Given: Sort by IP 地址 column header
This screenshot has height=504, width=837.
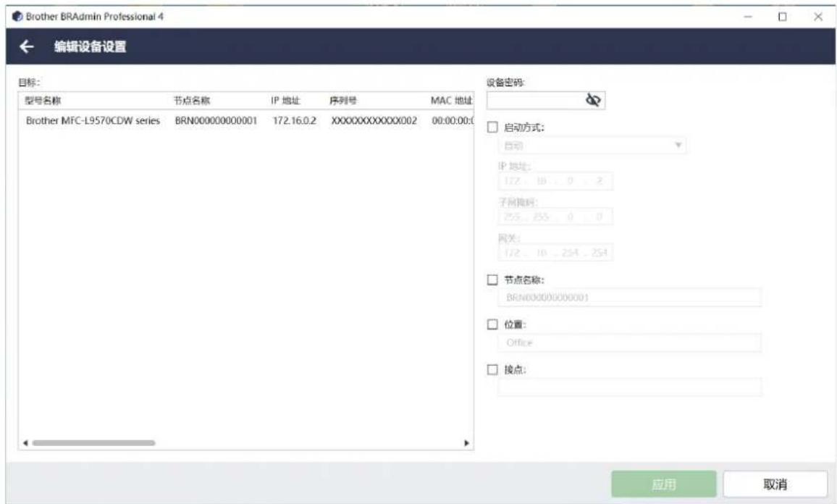Looking at the screenshot, I should 285,101.
